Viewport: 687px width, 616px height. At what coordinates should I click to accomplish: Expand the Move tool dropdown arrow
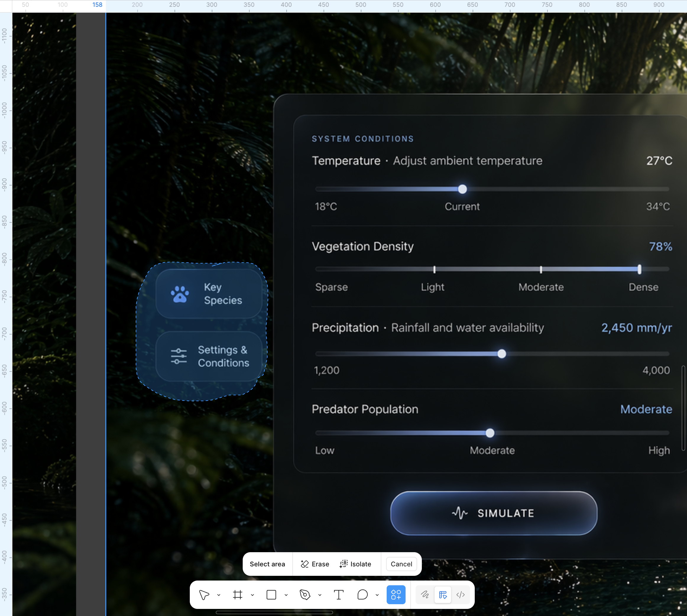click(219, 595)
